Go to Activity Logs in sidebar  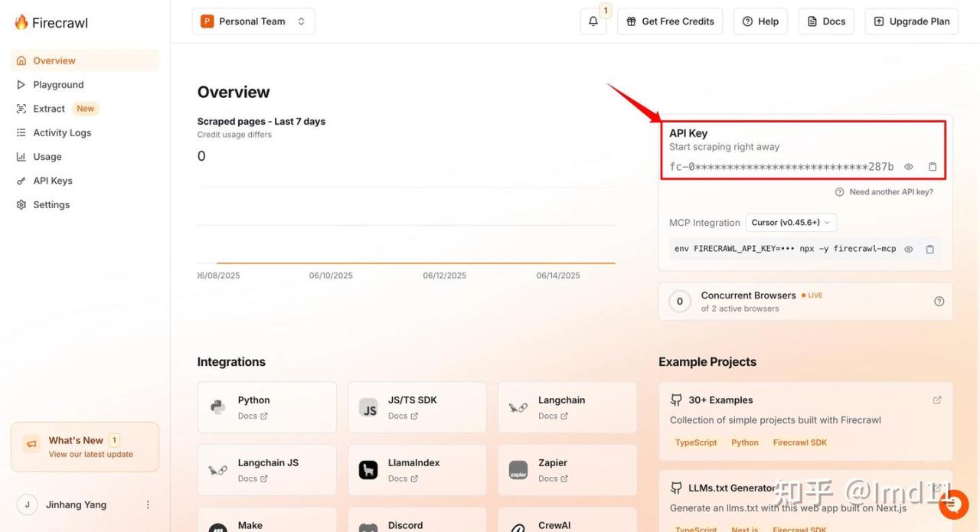click(62, 132)
